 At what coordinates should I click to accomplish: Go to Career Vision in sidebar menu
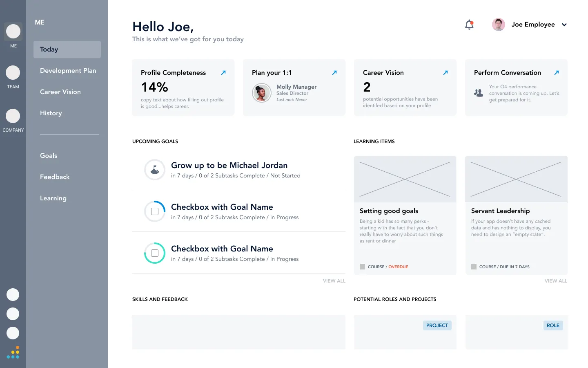[60, 92]
